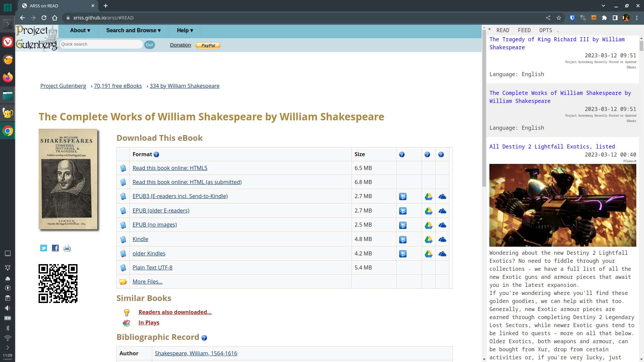The image size is (644, 362).
Task: Click the share icon in the address bar
Action: point(548,18)
